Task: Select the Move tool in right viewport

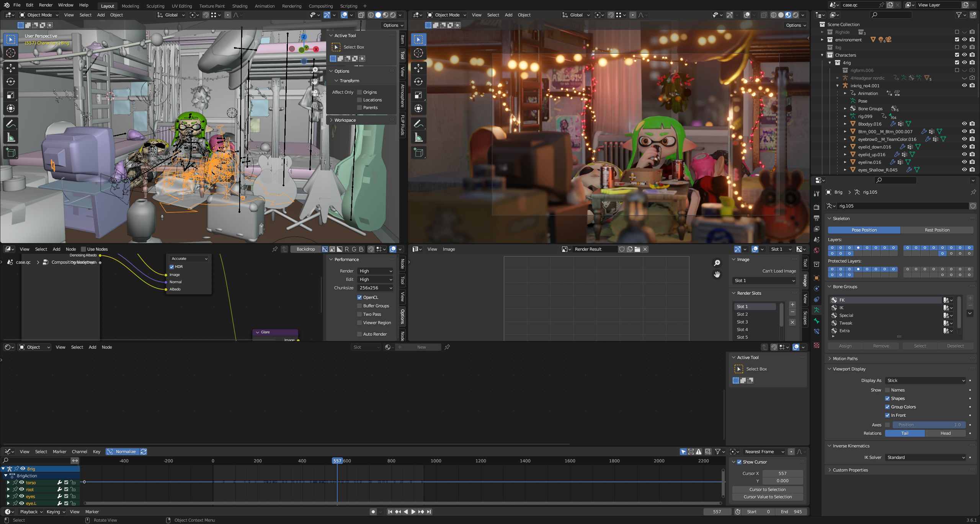Action: point(418,68)
